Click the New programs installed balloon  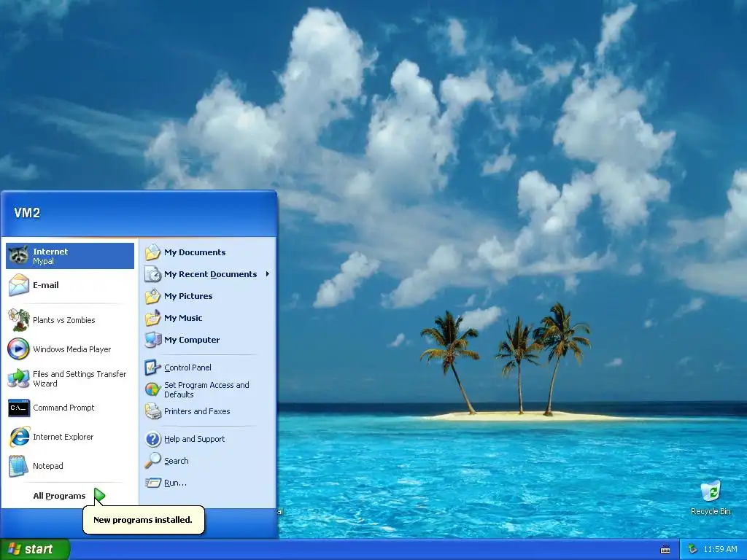click(144, 519)
